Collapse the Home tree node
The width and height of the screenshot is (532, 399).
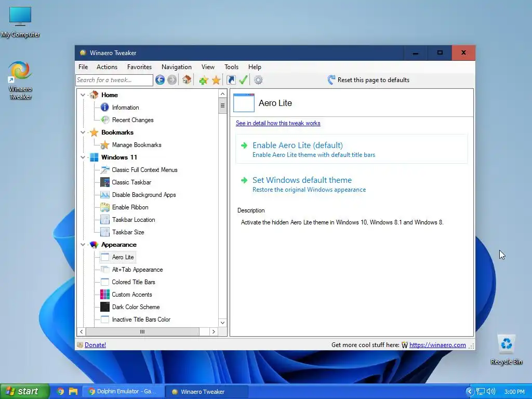[83, 95]
